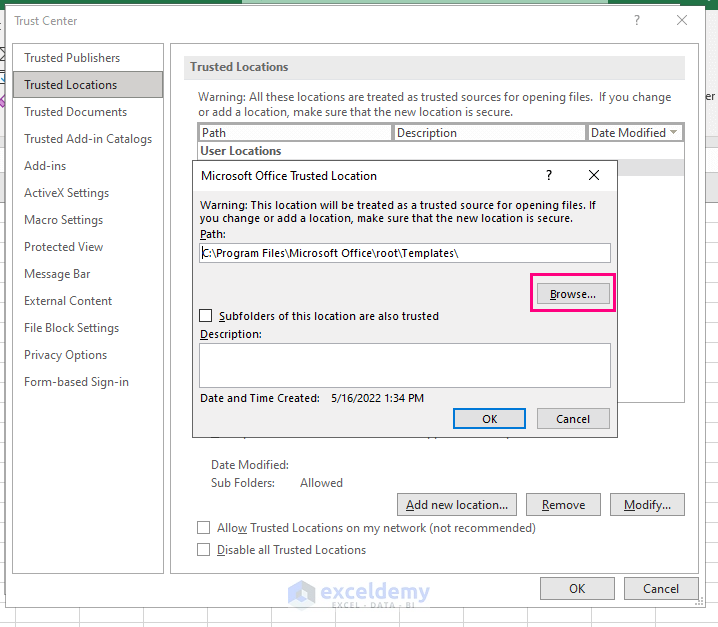Open Trusted Add-in Catalogs section
The width and height of the screenshot is (718, 627).
pos(88,139)
